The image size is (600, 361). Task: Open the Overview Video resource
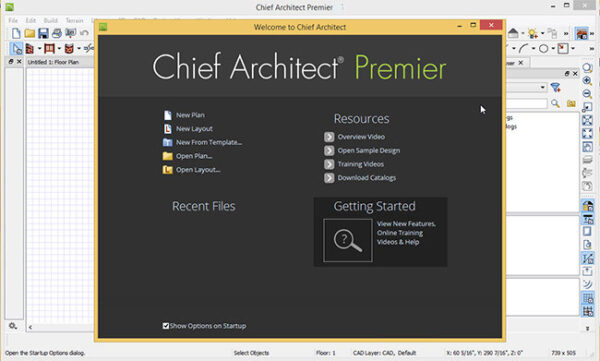(x=361, y=137)
